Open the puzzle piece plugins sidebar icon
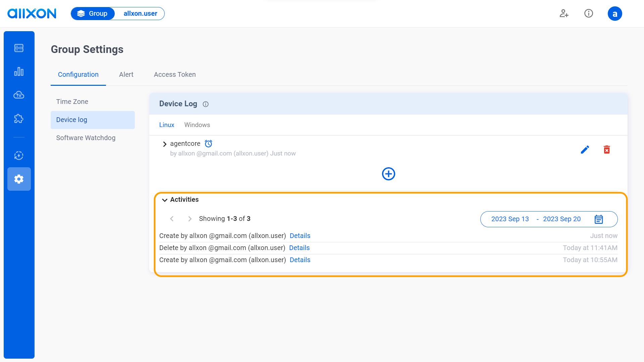This screenshot has height=362, width=644. 19,118
